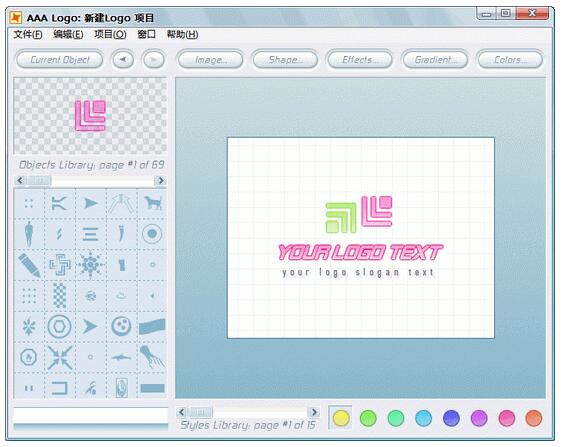This screenshot has width=563, height=447.
Task: Choose the checkered pattern object
Action: click(60, 295)
